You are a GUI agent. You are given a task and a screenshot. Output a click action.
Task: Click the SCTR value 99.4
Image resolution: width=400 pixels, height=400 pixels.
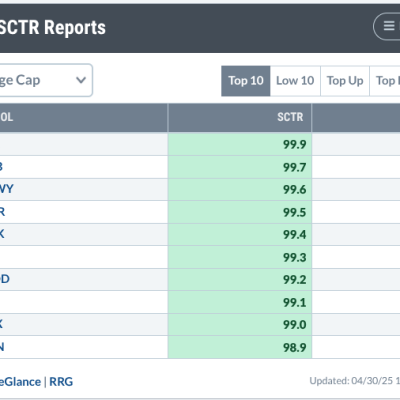pyautogui.click(x=295, y=235)
